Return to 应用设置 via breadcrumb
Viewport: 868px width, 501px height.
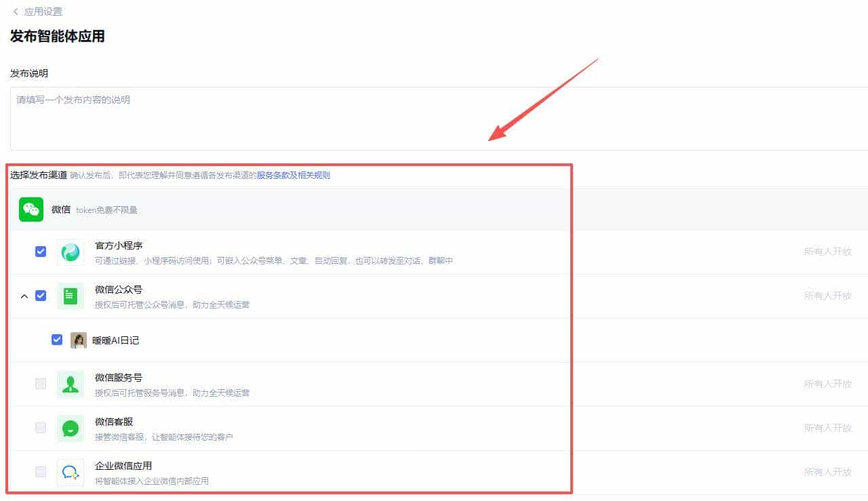click(x=42, y=11)
